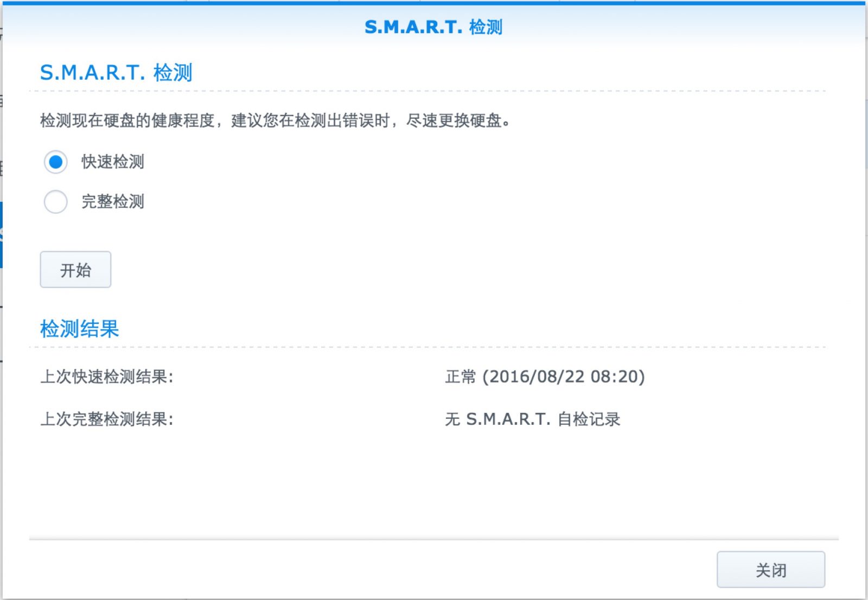Click the 快速检测 label text
Image resolution: width=868 pixels, height=600 pixels.
point(113,162)
